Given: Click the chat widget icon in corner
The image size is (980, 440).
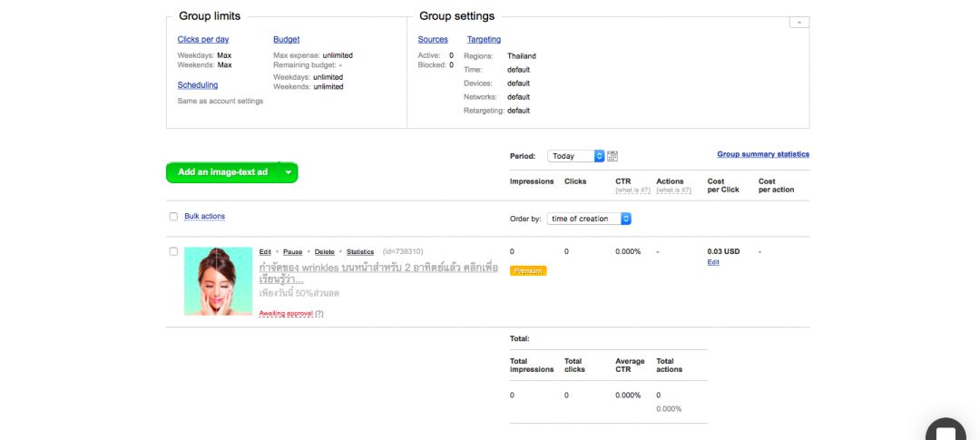Looking at the screenshot, I should pyautogui.click(x=946, y=432).
